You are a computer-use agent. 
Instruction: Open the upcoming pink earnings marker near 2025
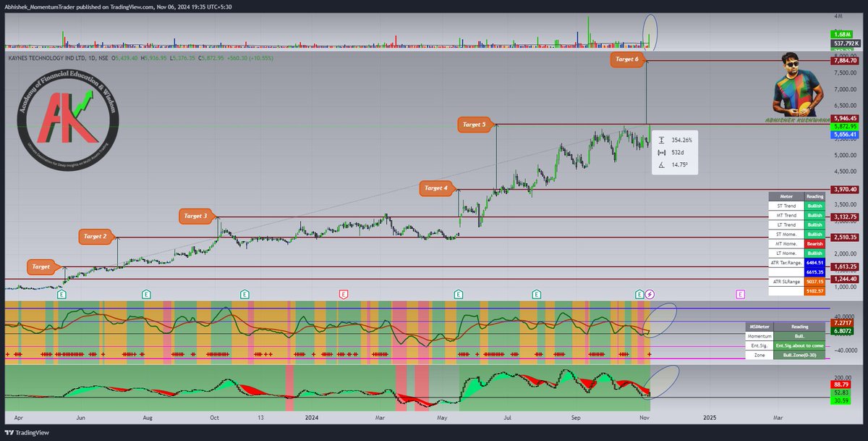(740, 295)
